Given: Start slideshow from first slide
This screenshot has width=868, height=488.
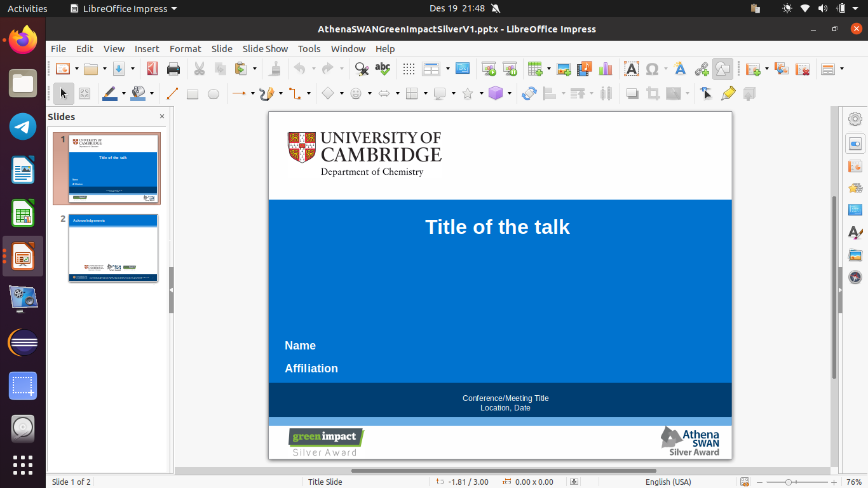Looking at the screenshot, I should [x=489, y=69].
